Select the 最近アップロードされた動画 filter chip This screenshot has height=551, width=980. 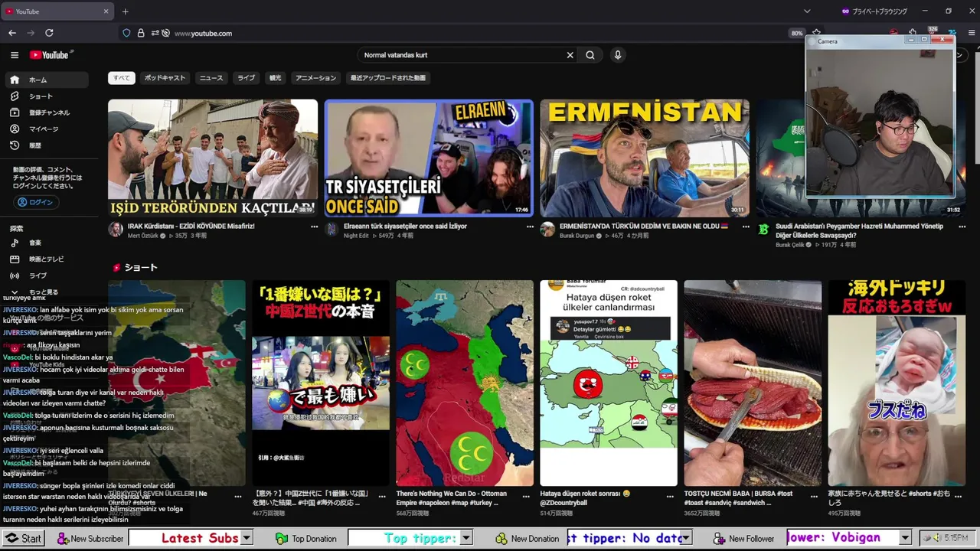point(388,77)
